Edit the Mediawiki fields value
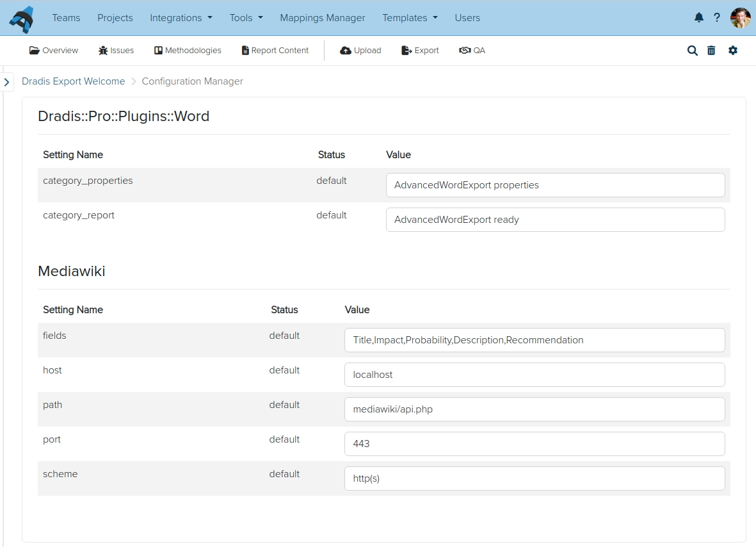Image resolution: width=756 pixels, height=547 pixels. [535, 340]
